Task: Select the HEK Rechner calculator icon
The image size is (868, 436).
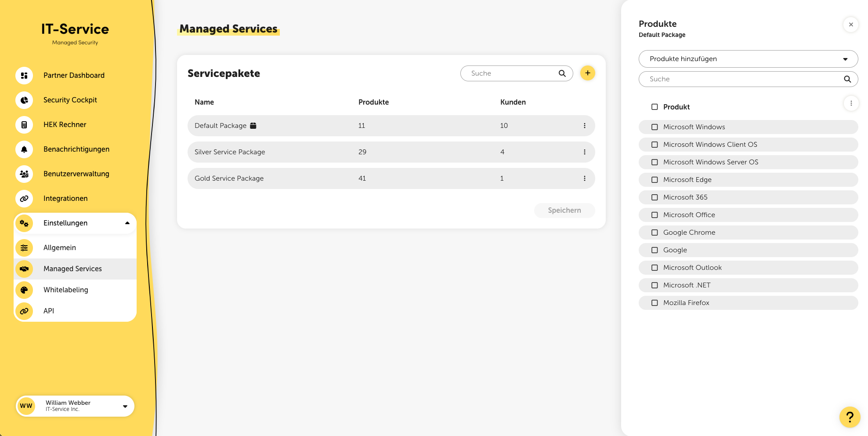Action: 24,125
